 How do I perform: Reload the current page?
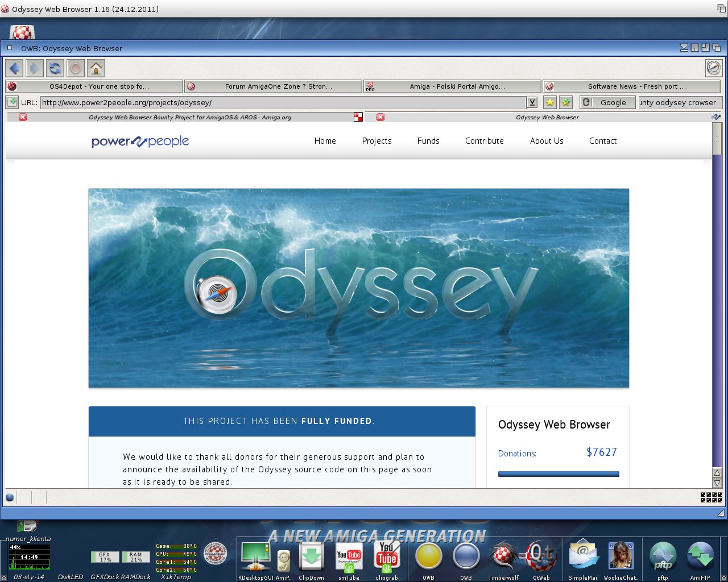pyautogui.click(x=55, y=69)
